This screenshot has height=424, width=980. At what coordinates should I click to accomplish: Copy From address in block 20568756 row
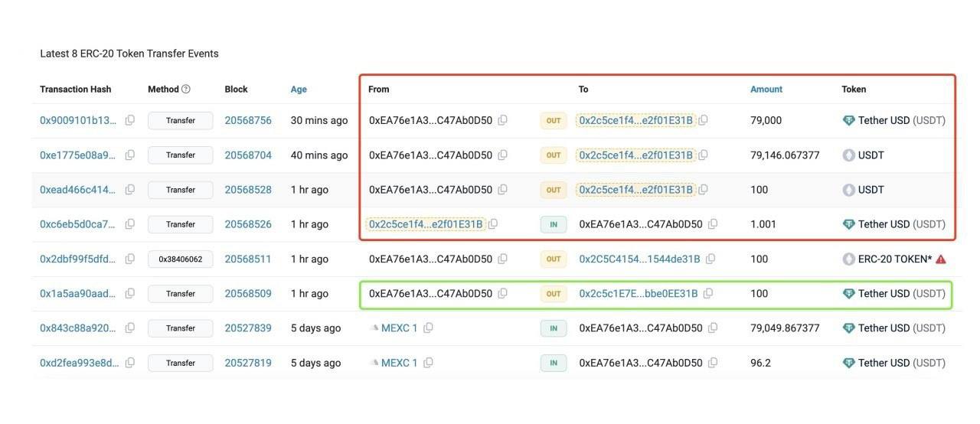(502, 120)
